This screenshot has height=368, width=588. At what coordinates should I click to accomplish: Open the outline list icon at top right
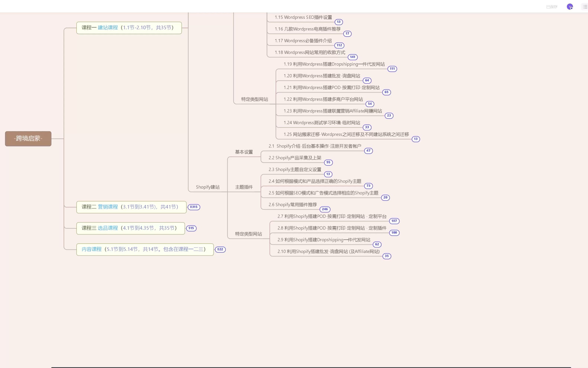[x=585, y=6]
